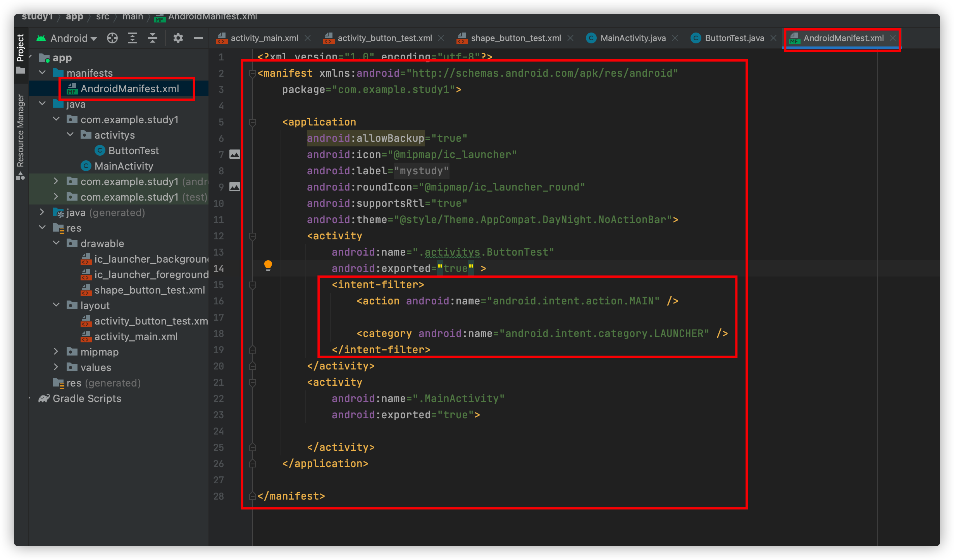This screenshot has height=560, width=954.
Task: Select activity_main.xml in layout folder
Action: (129, 337)
